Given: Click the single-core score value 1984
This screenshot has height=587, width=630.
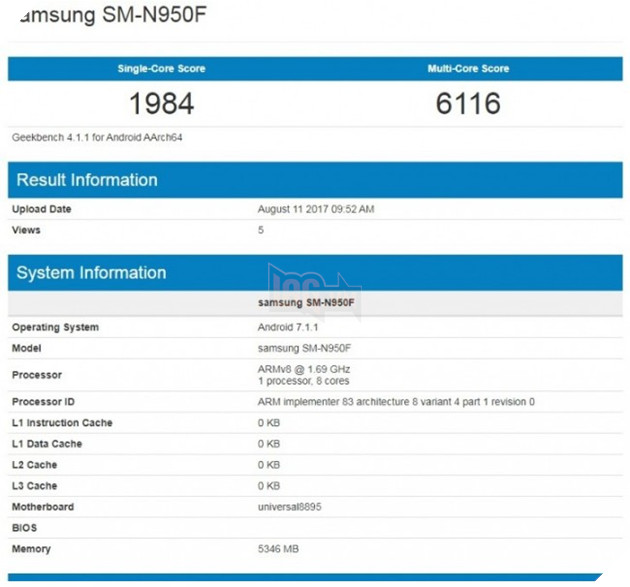Looking at the screenshot, I should point(162,104).
